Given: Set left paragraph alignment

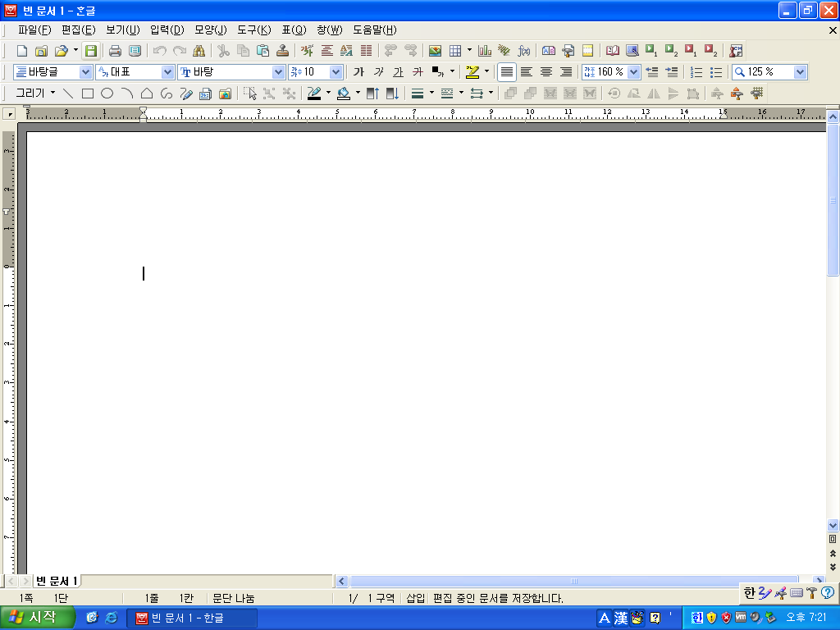Looking at the screenshot, I should (527, 72).
